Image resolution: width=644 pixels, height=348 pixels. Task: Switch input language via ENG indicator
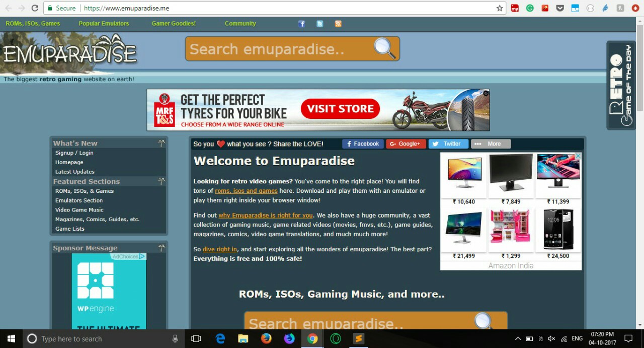pyautogui.click(x=577, y=338)
